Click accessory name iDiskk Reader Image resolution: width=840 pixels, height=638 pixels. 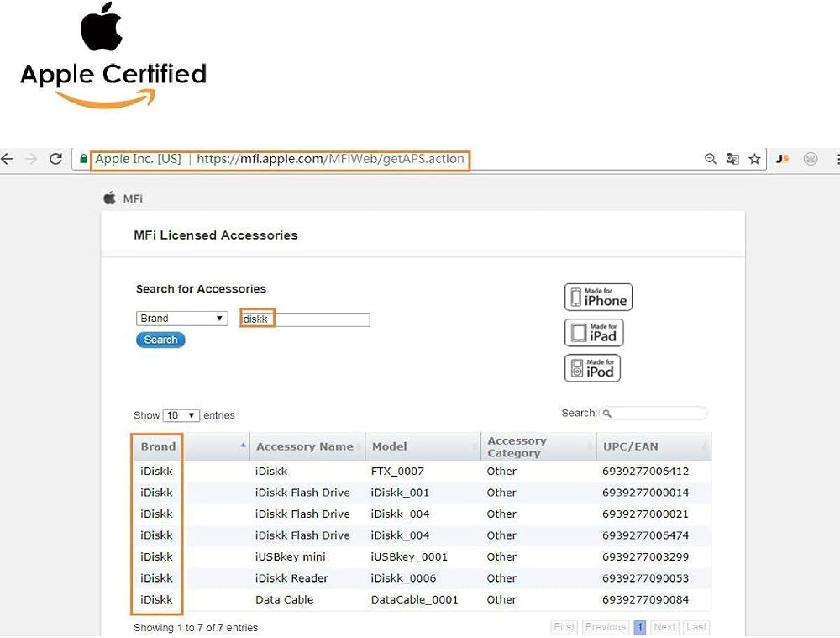tap(291, 578)
